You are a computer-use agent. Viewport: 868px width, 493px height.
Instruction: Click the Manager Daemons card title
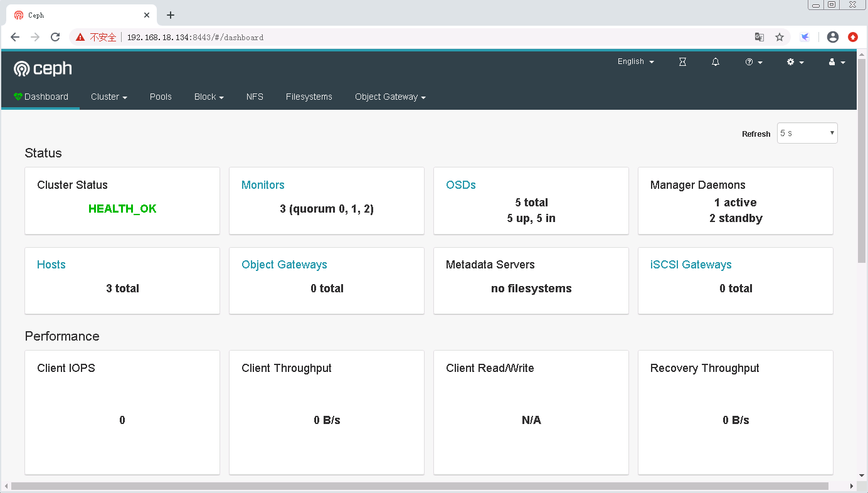[698, 185]
